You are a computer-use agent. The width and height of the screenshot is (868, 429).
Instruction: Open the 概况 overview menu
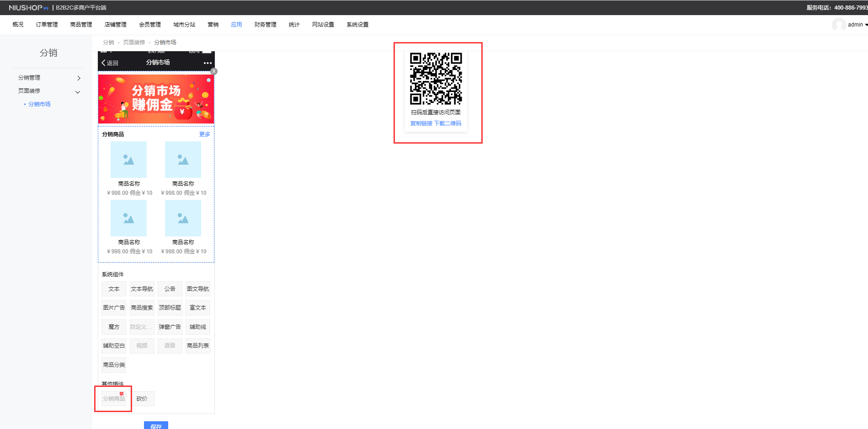(x=18, y=25)
